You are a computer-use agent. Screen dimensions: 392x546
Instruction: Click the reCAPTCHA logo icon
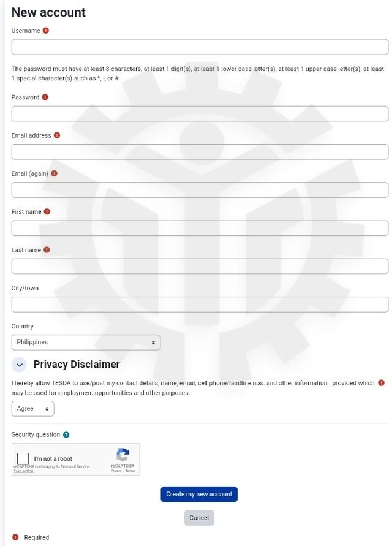click(122, 455)
